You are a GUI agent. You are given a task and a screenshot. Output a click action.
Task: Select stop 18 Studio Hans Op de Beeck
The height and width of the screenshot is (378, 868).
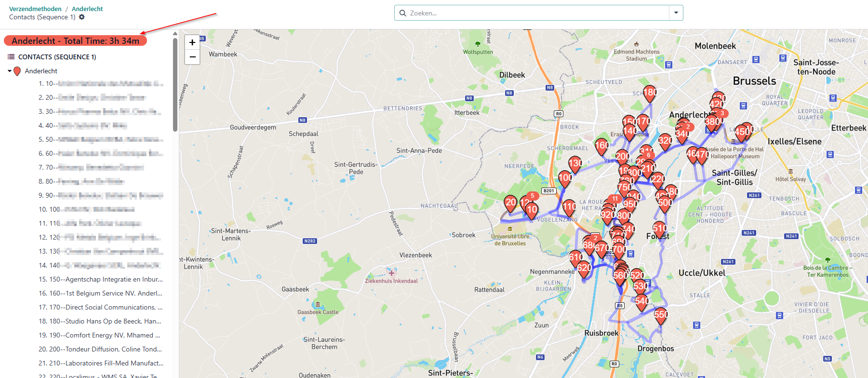[x=100, y=321]
